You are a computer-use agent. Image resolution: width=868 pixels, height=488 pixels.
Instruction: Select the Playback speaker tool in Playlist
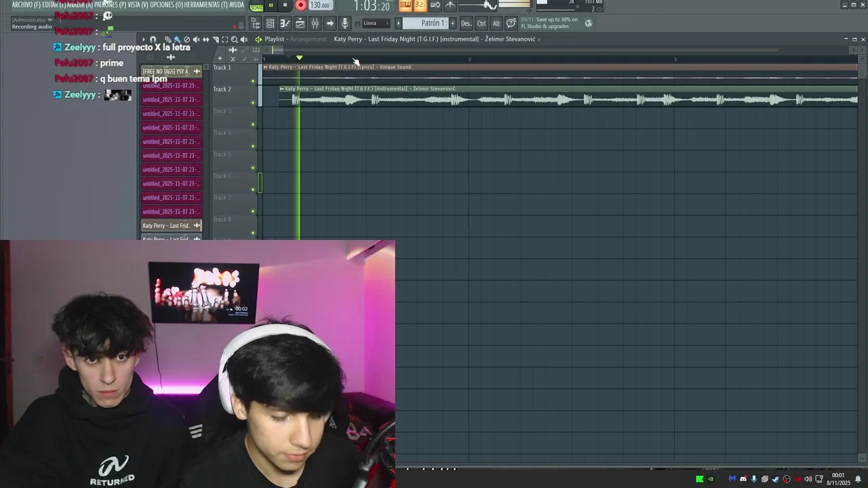[x=244, y=40]
